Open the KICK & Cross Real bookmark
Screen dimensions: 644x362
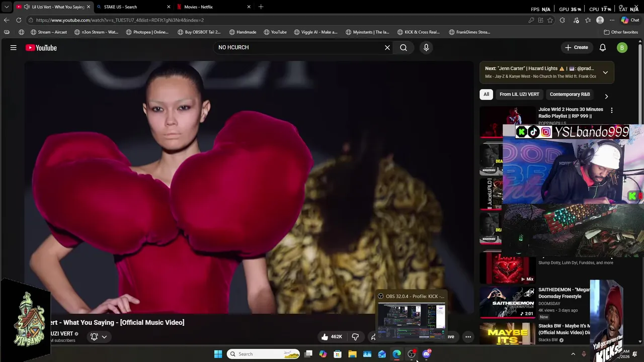(x=418, y=32)
